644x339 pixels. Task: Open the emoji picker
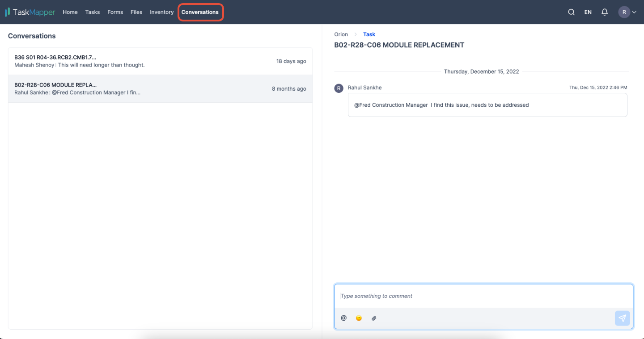(359, 318)
